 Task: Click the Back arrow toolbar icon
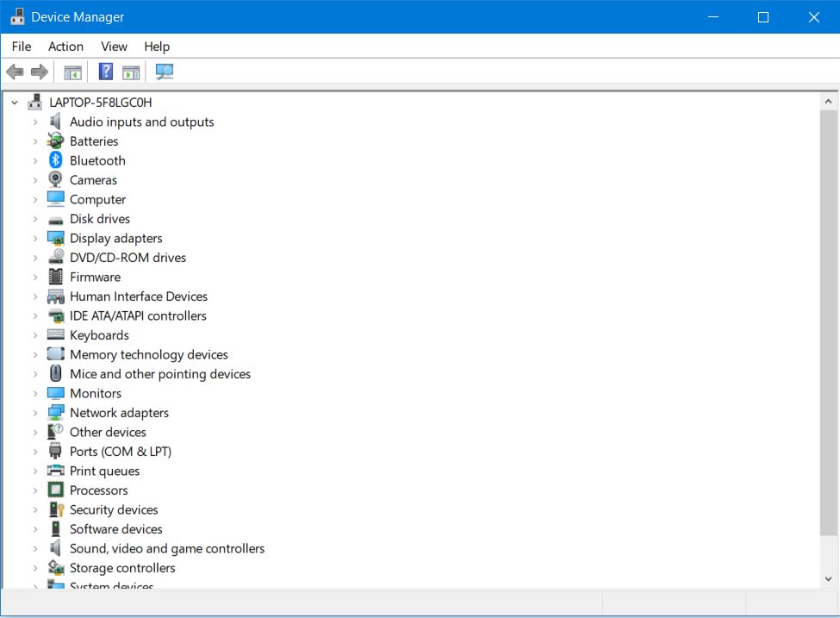tap(15, 72)
